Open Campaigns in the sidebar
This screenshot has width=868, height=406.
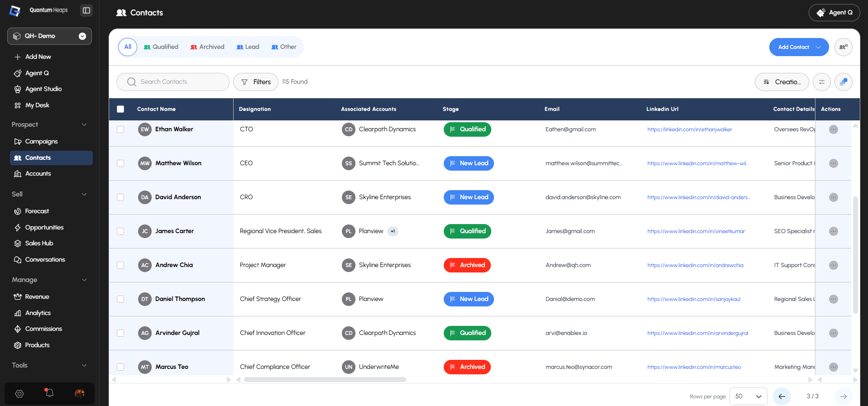point(41,142)
